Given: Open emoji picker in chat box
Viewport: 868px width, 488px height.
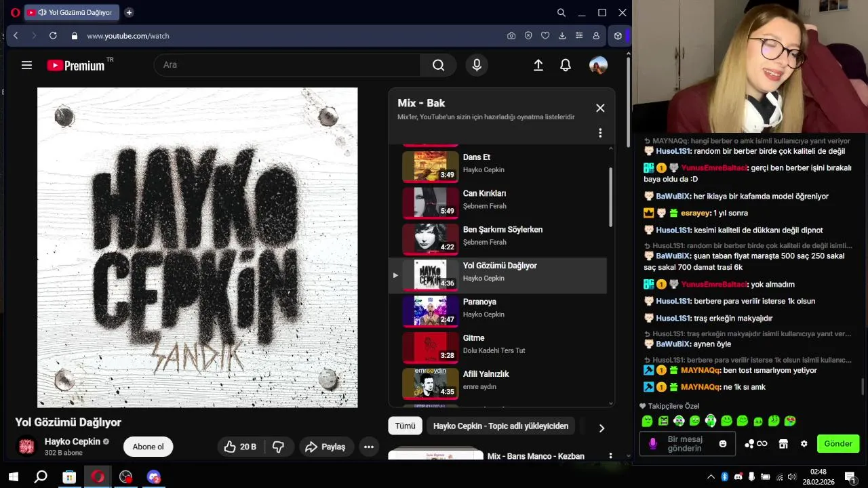Looking at the screenshot, I should tap(723, 444).
